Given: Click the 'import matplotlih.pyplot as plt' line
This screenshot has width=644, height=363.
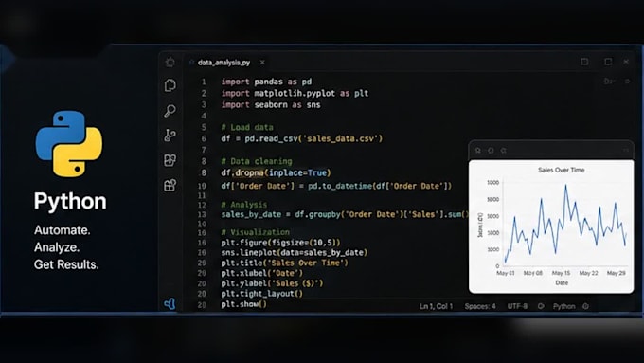Looking at the screenshot, I should coord(295,93).
